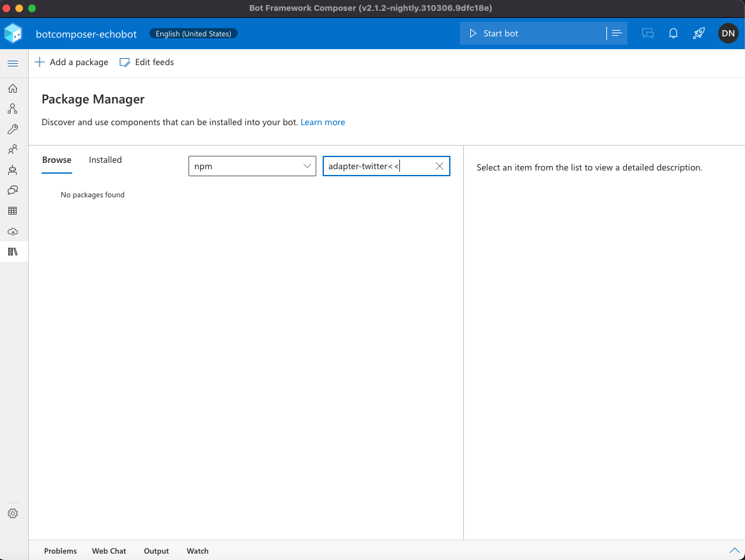
Task: Open the Home page icon in sidebar
Action: (13, 88)
